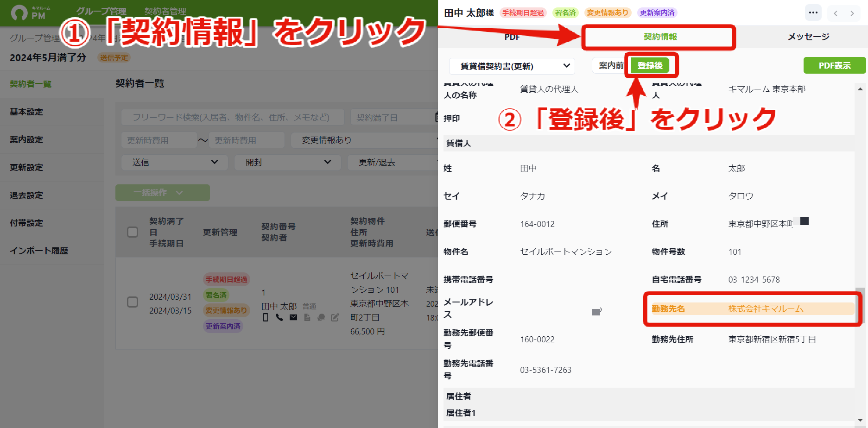Viewport: 868px width, 428px height.
Task: Open the 賃貸借契約書(更新) document dropdown
Action: pyautogui.click(x=512, y=66)
